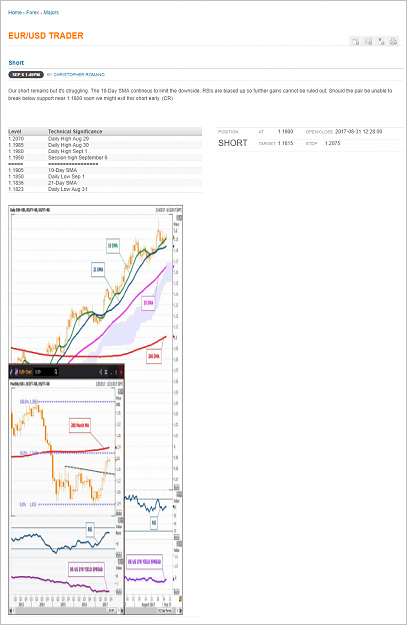407x625 pixels.
Task: Open the Majors breadcrumb link
Action: click(x=51, y=12)
